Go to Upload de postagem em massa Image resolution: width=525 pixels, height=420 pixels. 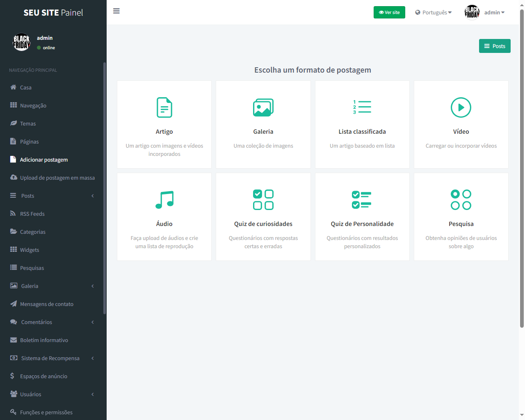coord(57,178)
